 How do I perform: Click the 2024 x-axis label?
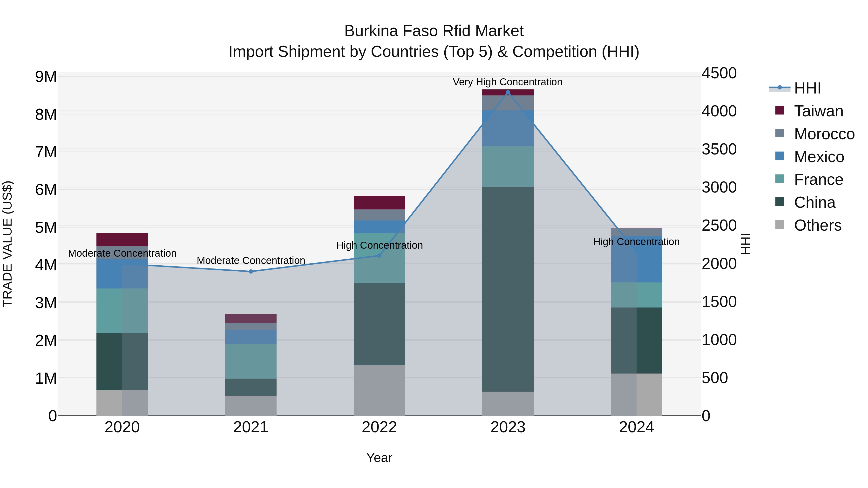click(637, 427)
